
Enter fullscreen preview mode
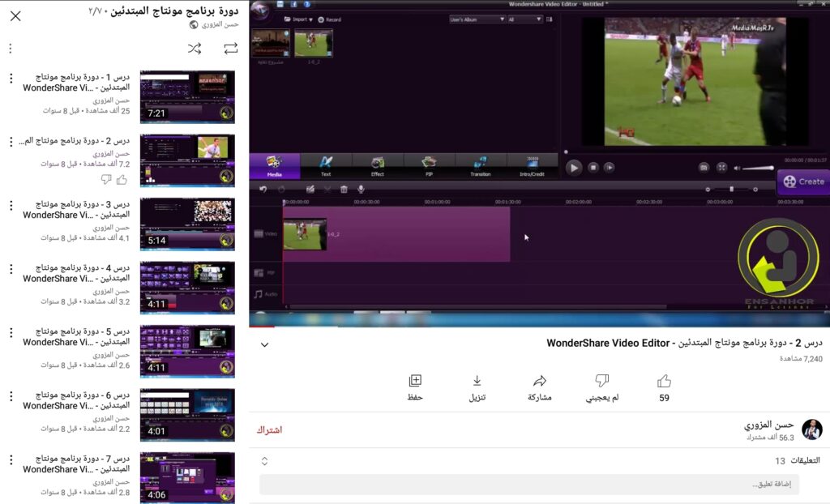click(721, 167)
